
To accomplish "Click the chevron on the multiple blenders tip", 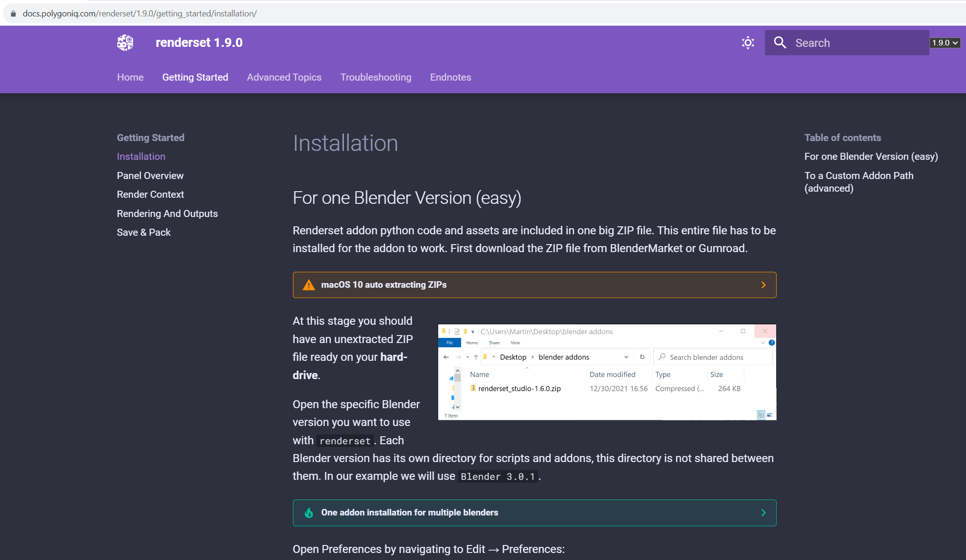I will [x=763, y=513].
